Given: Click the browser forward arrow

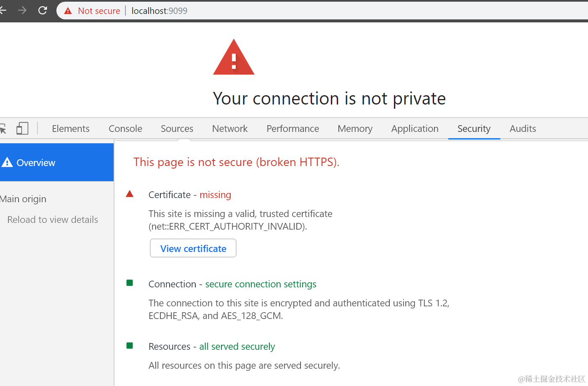Looking at the screenshot, I should point(22,11).
